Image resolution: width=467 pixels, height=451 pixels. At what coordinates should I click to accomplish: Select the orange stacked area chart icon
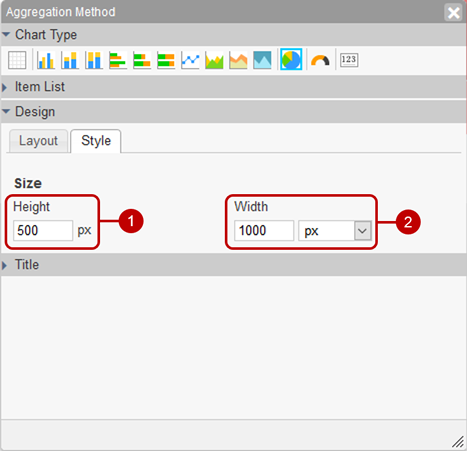click(x=238, y=60)
